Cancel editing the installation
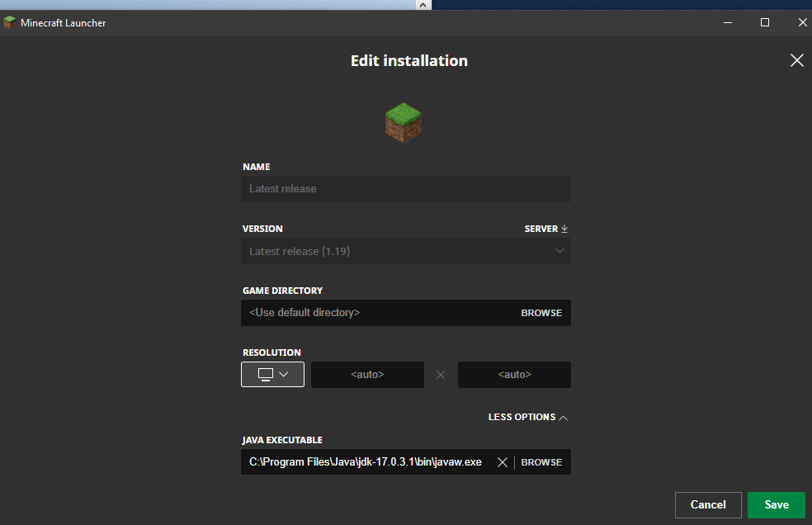This screenshot has width=812, height=525. pos(707,504)
